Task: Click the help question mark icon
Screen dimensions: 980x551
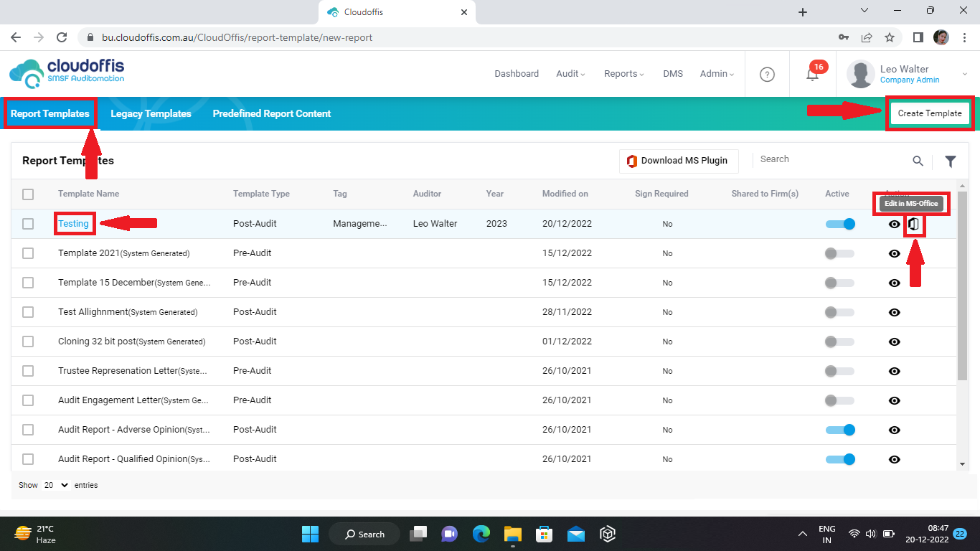Action: coord(767,75)
